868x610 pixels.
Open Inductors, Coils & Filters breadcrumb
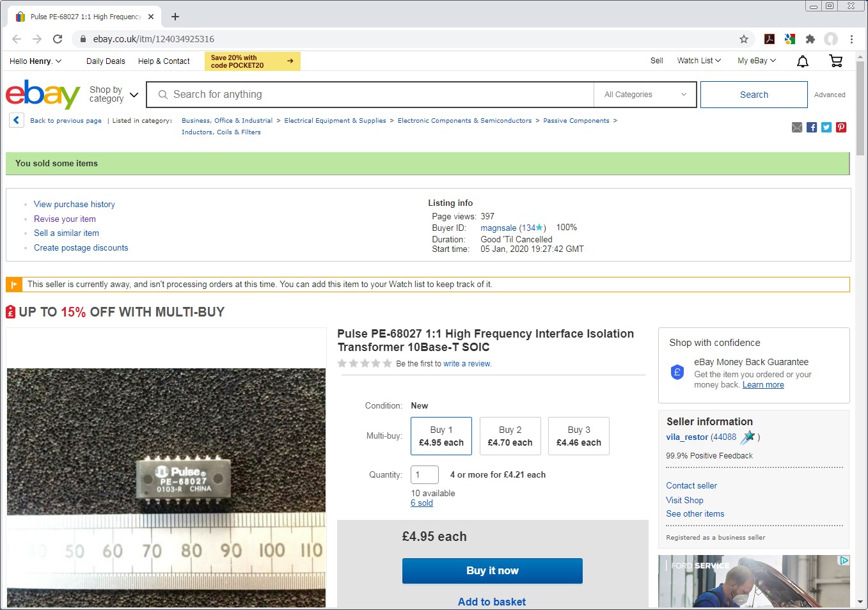(x=221, y=132)
